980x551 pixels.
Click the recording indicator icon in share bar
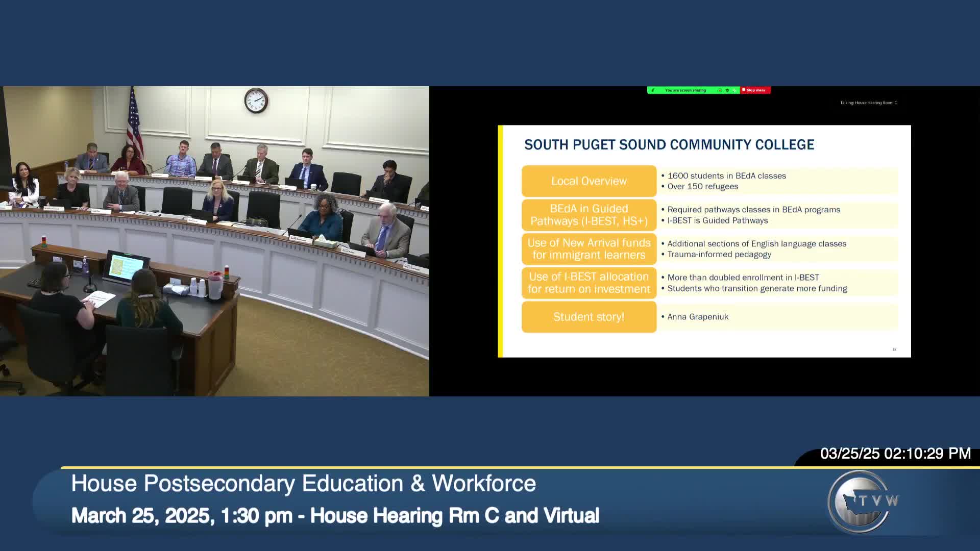[720, 90]
